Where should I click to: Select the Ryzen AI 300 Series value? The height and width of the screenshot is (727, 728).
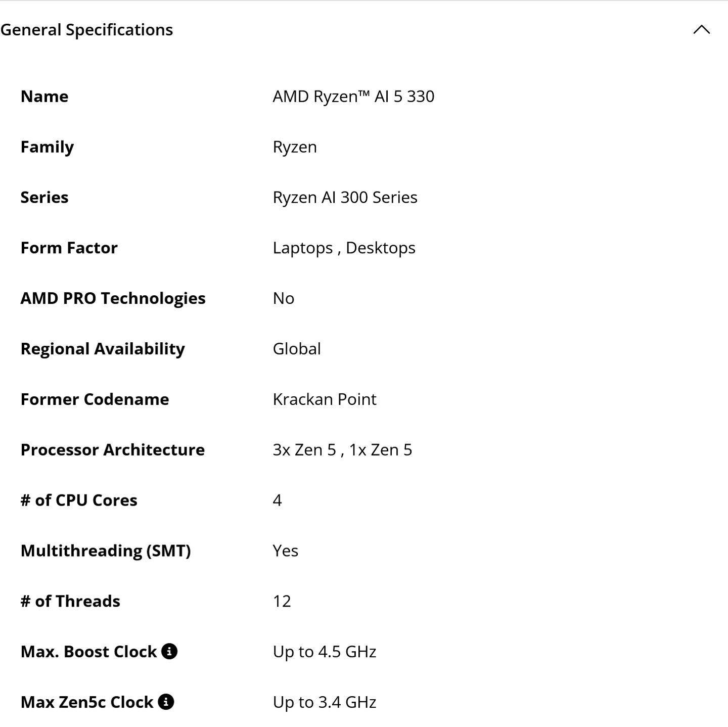point(345,197)
